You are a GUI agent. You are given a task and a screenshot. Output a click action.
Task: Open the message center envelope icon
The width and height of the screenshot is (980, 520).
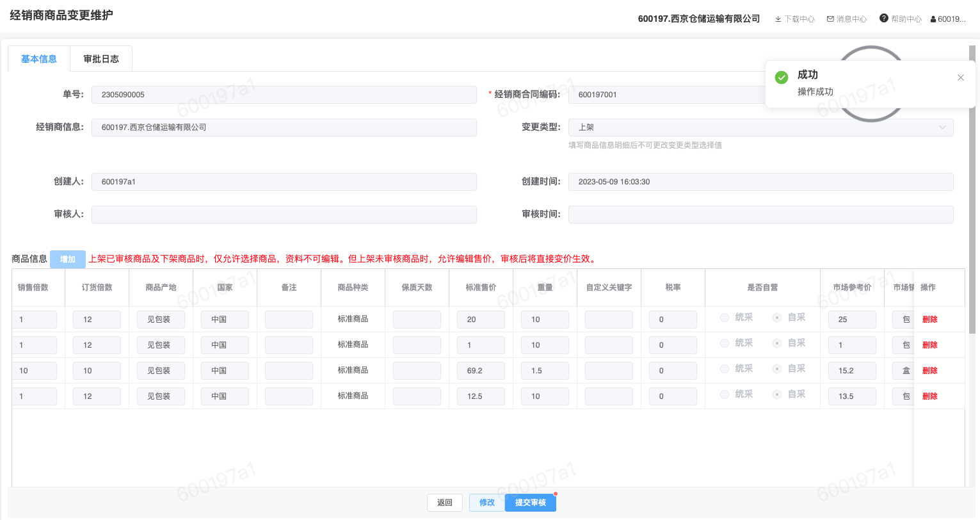pos(830,19)
